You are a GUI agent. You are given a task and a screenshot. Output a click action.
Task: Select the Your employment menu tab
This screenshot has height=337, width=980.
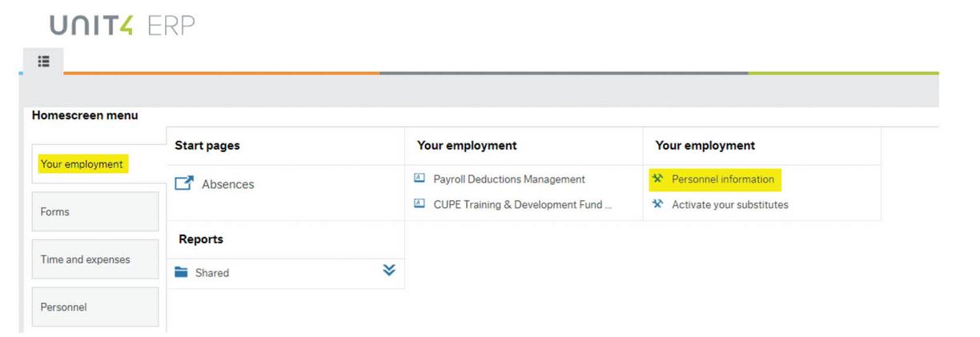[x=82, y=164]
